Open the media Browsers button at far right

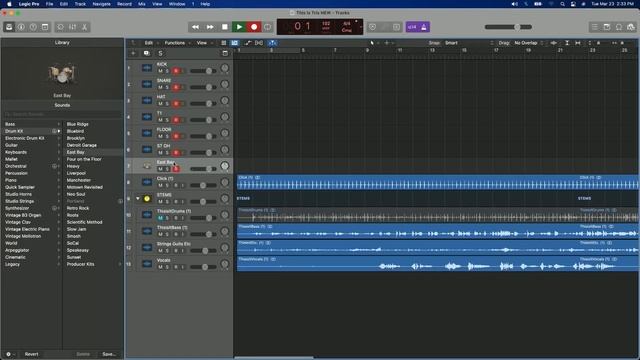631,27
